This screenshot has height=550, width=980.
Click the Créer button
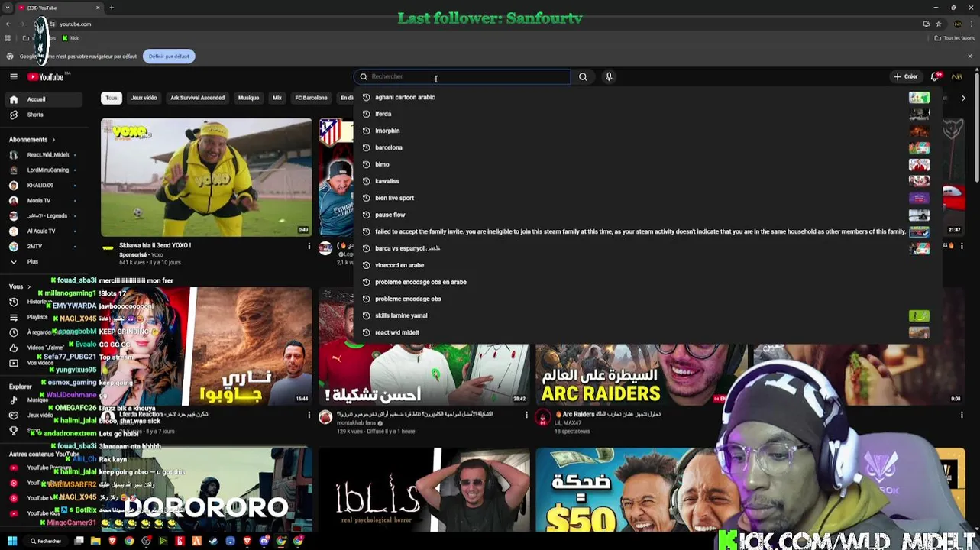(906, 76)
